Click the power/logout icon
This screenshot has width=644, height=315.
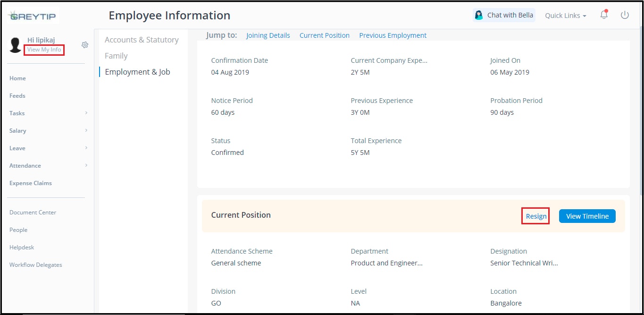tap(625, 15)
